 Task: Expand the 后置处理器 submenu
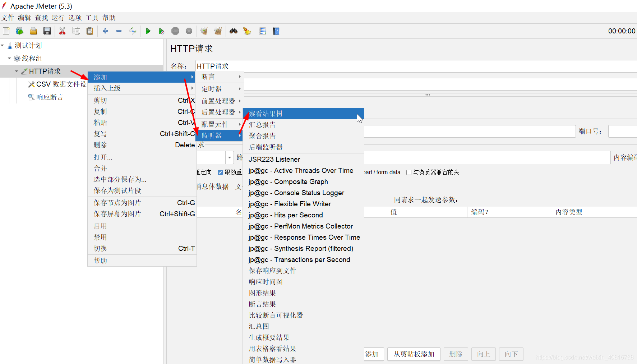point(220,112)
